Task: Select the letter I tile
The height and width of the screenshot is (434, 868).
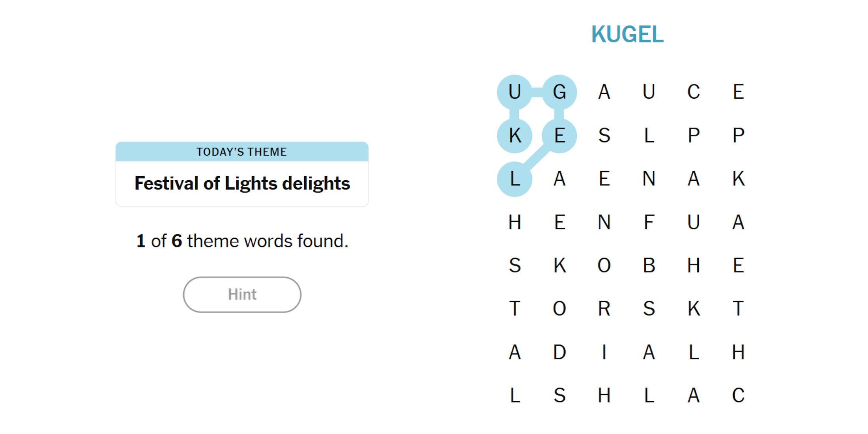Action: pyautogui.click(x=604, y=352)
